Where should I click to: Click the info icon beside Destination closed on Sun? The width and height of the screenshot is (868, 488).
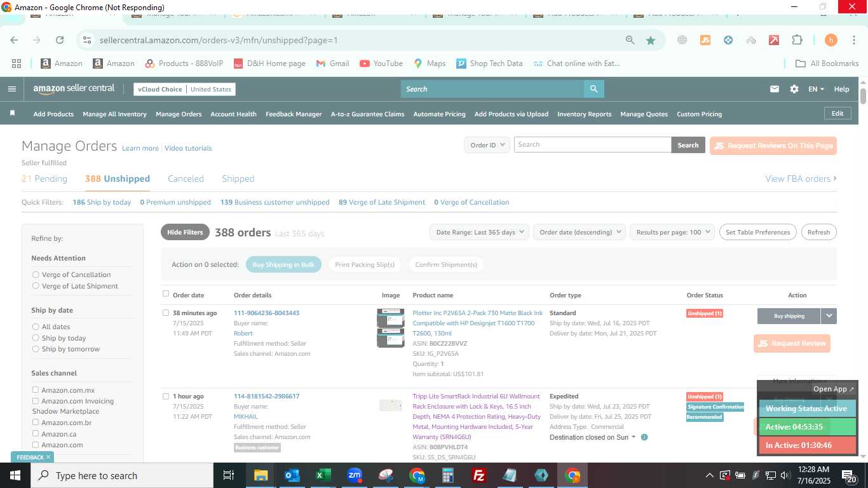[644, 437]
